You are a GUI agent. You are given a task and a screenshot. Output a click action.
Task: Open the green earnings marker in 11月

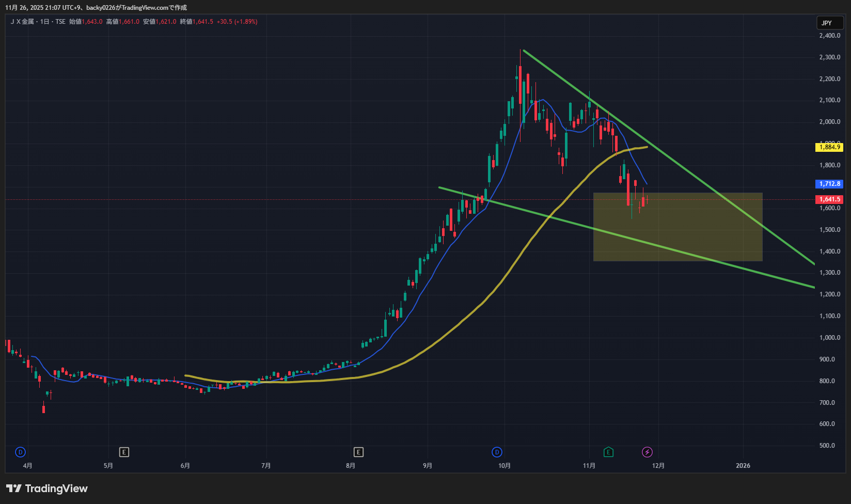click(608, 452)
